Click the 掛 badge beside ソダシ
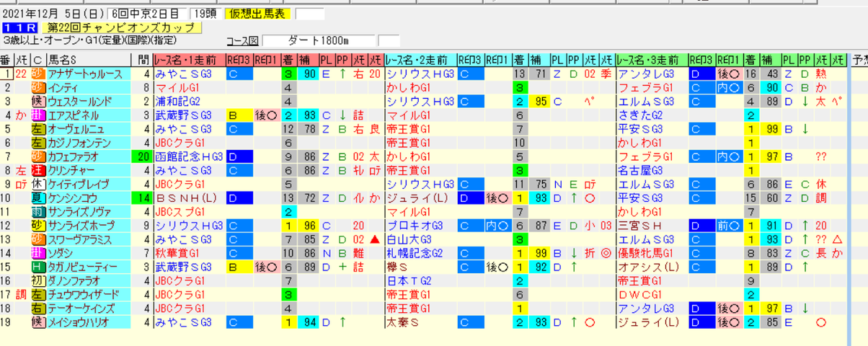Image resolution: width=868 pixels, height=346 pixels. tap(38, 252)
